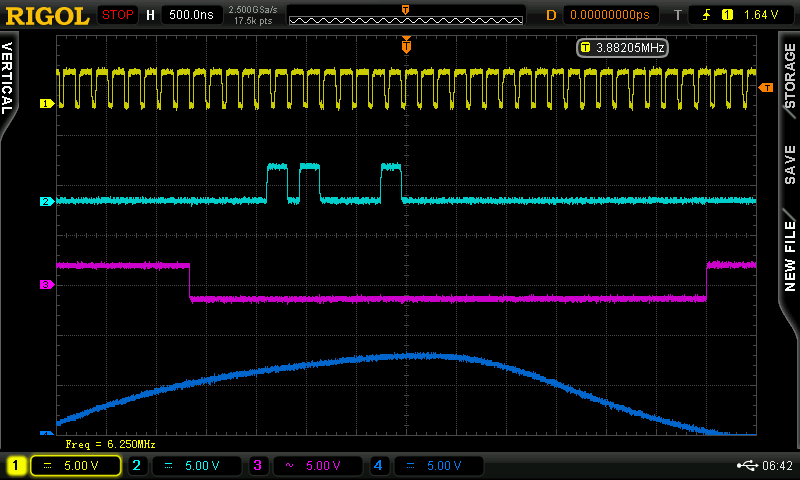Select the 500.0ns horizontal timebase value
800x480 pixels.
click(x=191, y=15)
